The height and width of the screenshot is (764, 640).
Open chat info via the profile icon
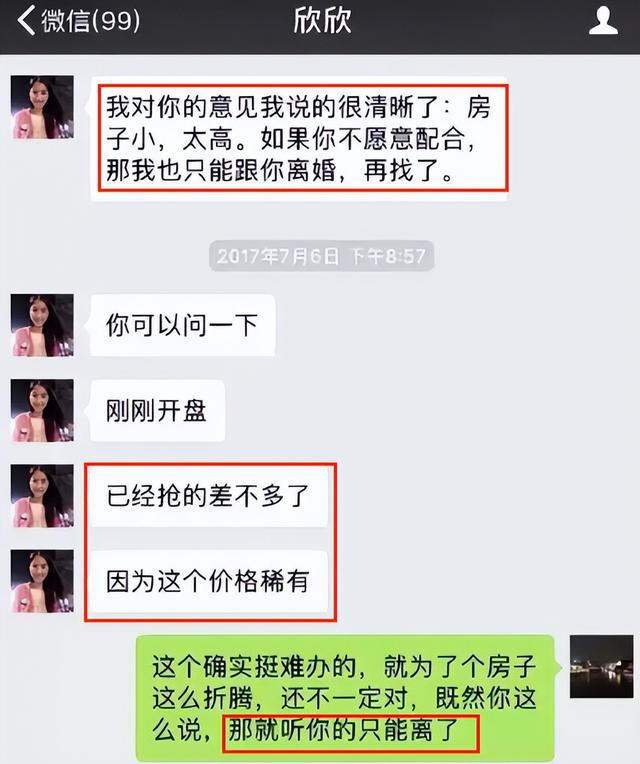(x=603, y=20)
